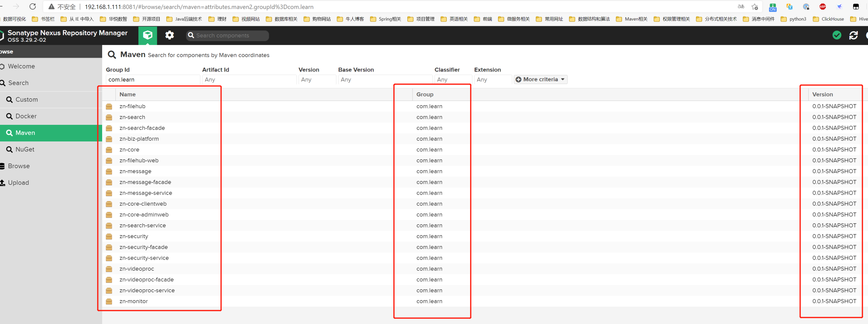The image size is (868, 324).
Task: Click the refresh icon in Nexus header
Action: click(x=853, y=35)
